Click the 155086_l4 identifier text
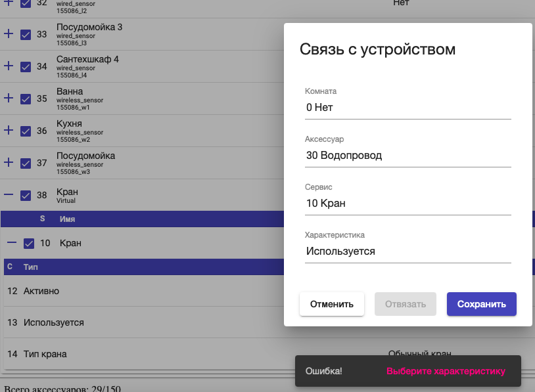 [x=72, y=76]
